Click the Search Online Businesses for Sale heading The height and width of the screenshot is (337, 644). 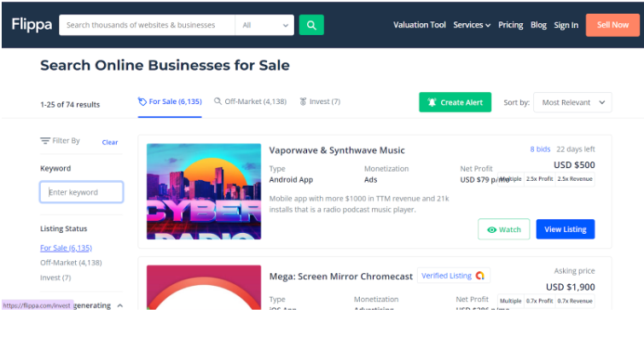(x=165, y=66)
